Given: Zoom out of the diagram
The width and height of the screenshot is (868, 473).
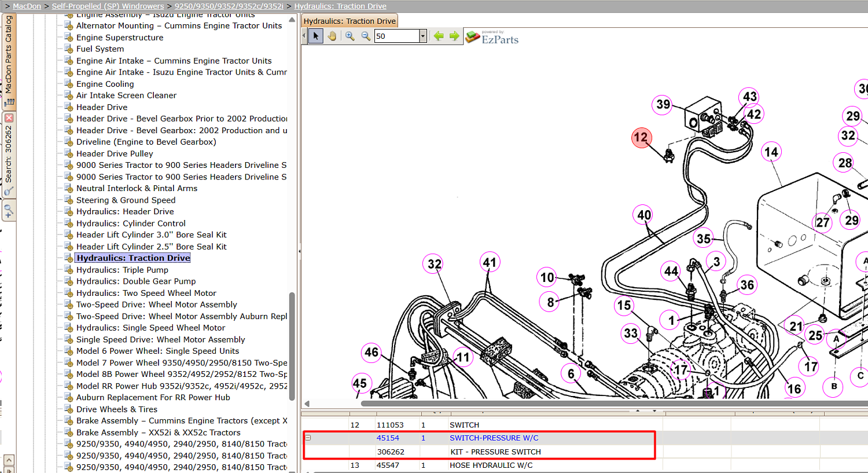Looking at the screenshot, I should click(x=366, y=36).
